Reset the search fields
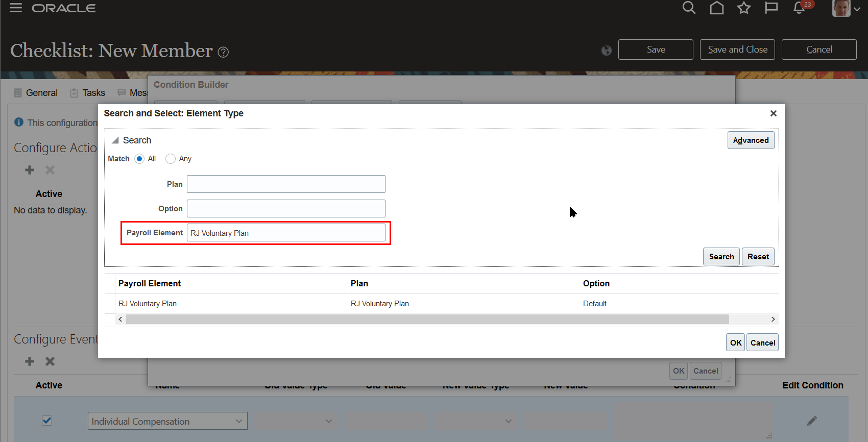This screenshot has width=868, height=442. (x=758, y=257)
